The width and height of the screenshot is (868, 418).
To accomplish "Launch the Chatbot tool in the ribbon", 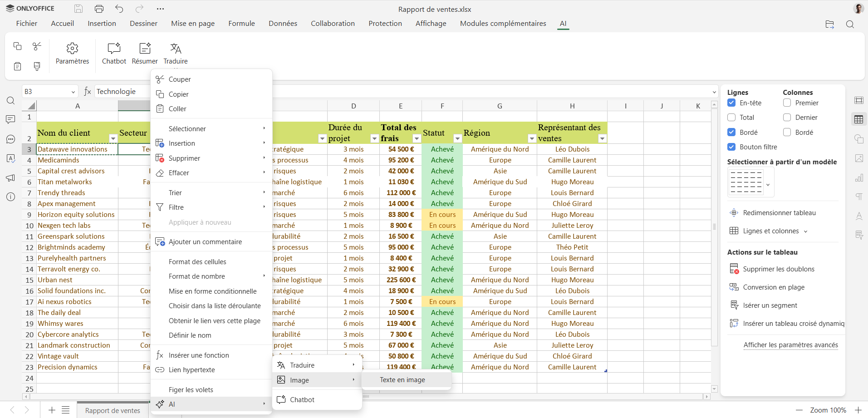I will pyautogui.click(x=114, y=48).
